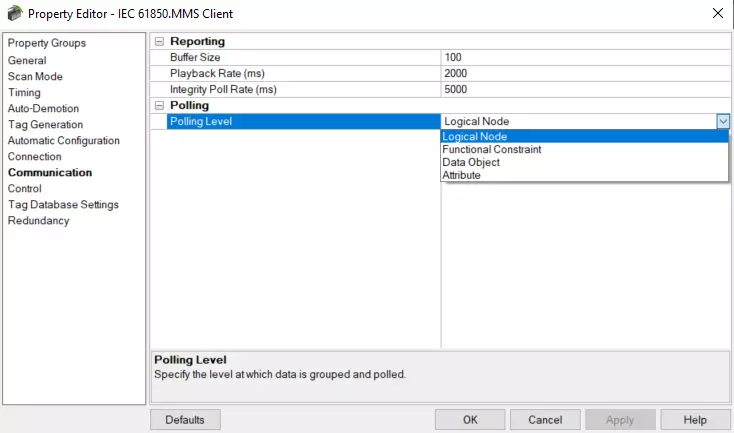Click the Cancel button
The image size is (734, 433).
pyautogui.click(x=545, y=419)
